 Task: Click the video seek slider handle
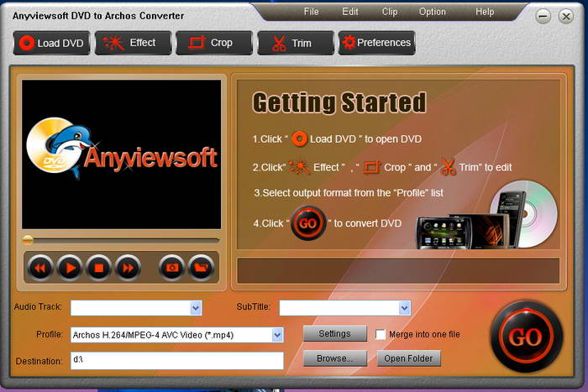pyautogui.click(x=28, y=240)
